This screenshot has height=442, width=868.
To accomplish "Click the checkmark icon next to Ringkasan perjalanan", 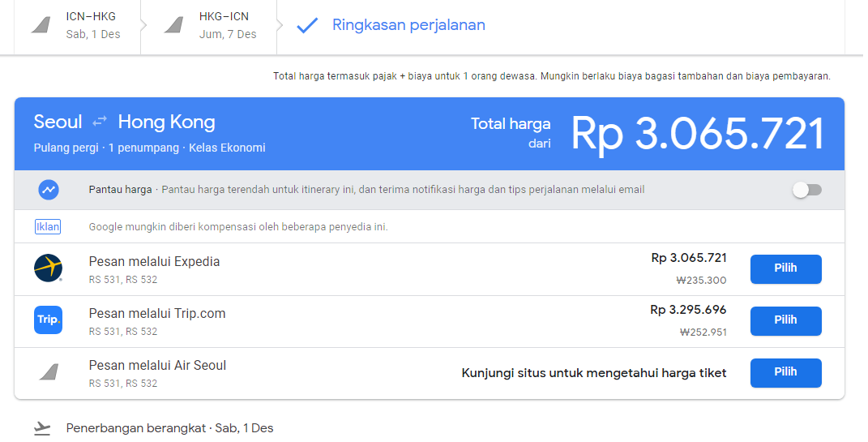I will click(307, 25).
